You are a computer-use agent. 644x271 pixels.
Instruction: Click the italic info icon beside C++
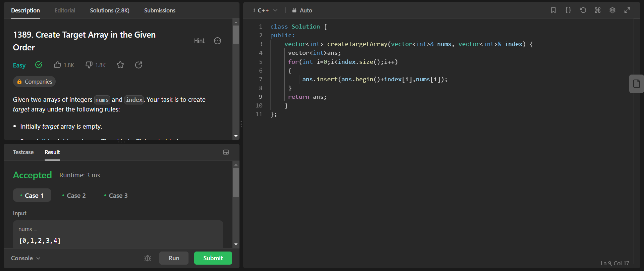254,10
